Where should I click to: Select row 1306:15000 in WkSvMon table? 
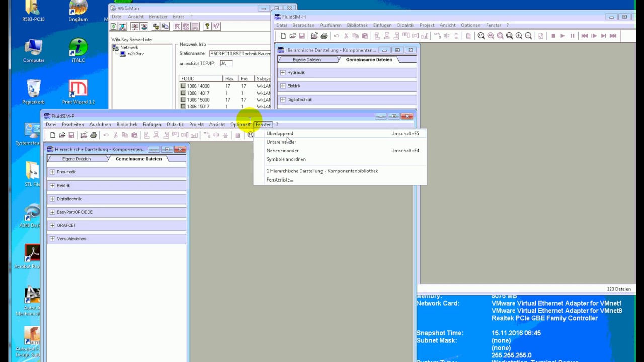[x=225, y=100]
